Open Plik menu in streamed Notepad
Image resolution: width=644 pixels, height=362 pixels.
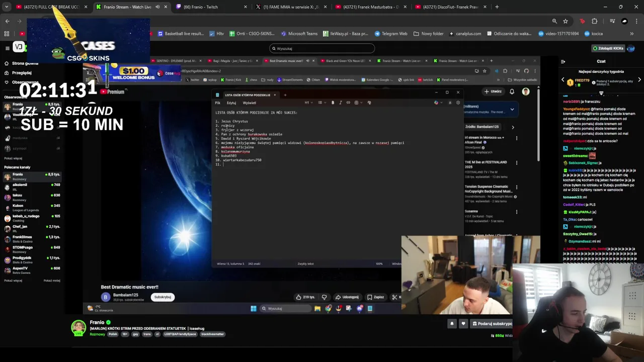218,103
